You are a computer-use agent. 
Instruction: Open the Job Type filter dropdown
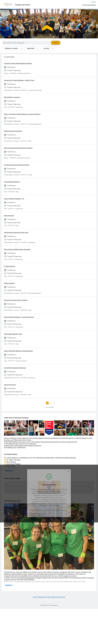coord(47,48)
